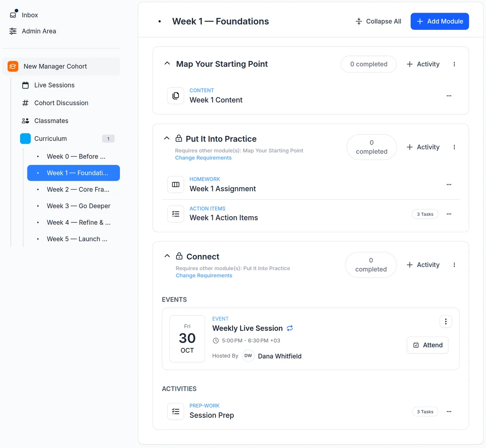Click the Admin Area sliders icon

pos(13,31)
